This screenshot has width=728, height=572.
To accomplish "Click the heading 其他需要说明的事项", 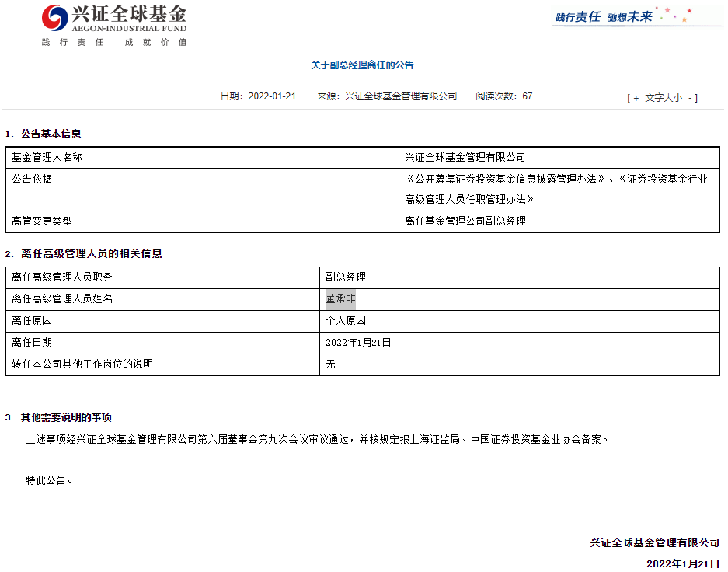I will (66, 418).
